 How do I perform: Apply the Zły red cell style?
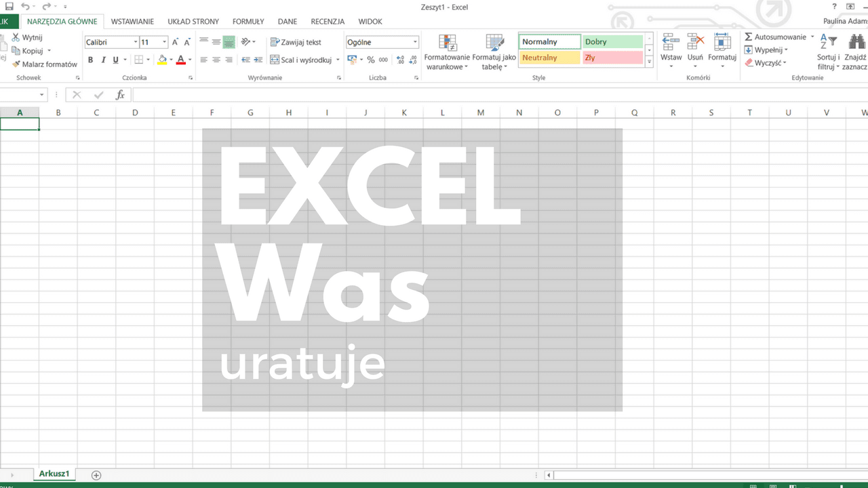pos(612,58)
